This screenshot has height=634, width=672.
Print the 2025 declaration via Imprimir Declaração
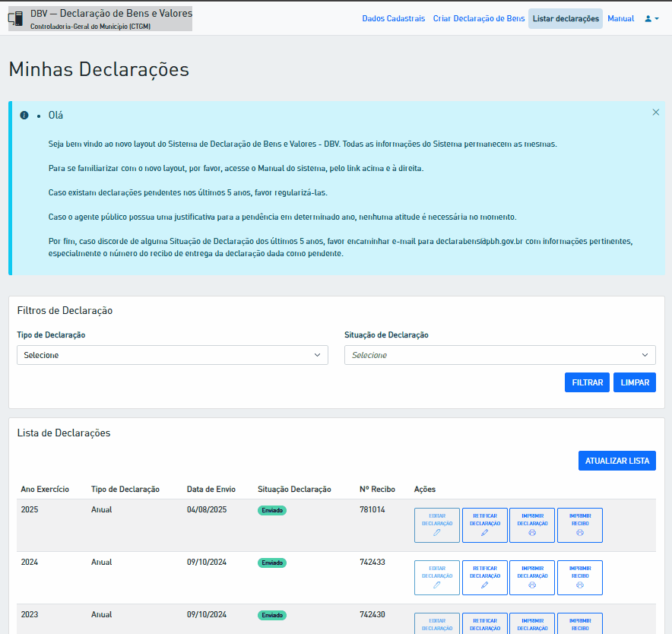point(532,525)
